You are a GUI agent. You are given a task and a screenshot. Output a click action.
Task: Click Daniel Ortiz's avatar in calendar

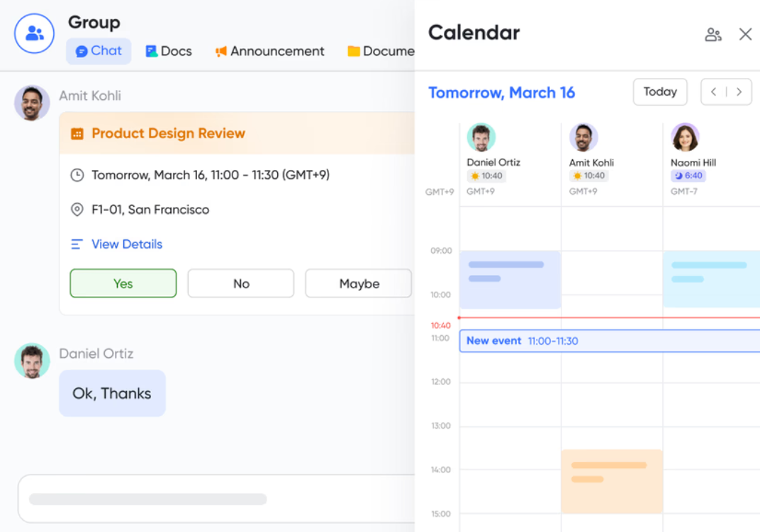point(481,137)
